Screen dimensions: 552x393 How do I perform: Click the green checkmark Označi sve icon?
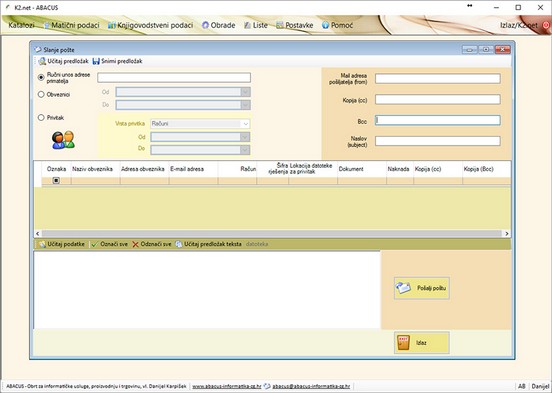coord(94,244)
